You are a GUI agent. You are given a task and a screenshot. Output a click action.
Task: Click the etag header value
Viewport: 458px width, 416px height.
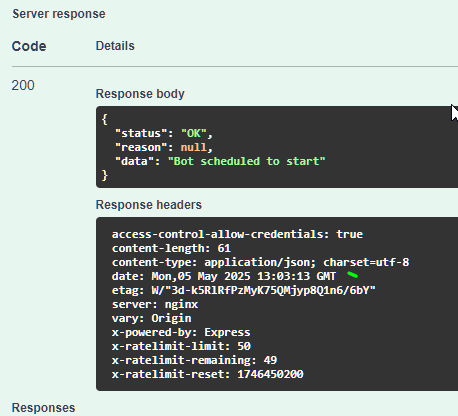263,290
